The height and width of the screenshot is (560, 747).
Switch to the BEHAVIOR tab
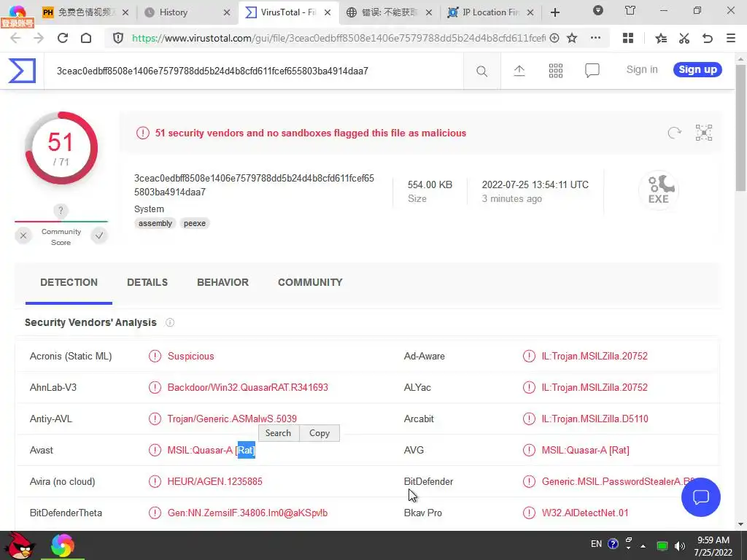[x=222, y=282]
